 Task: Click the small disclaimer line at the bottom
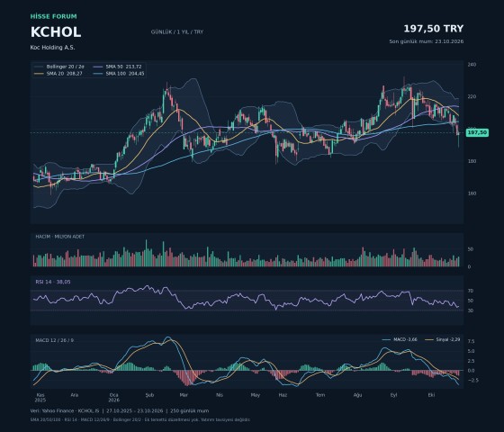(140, 419)
